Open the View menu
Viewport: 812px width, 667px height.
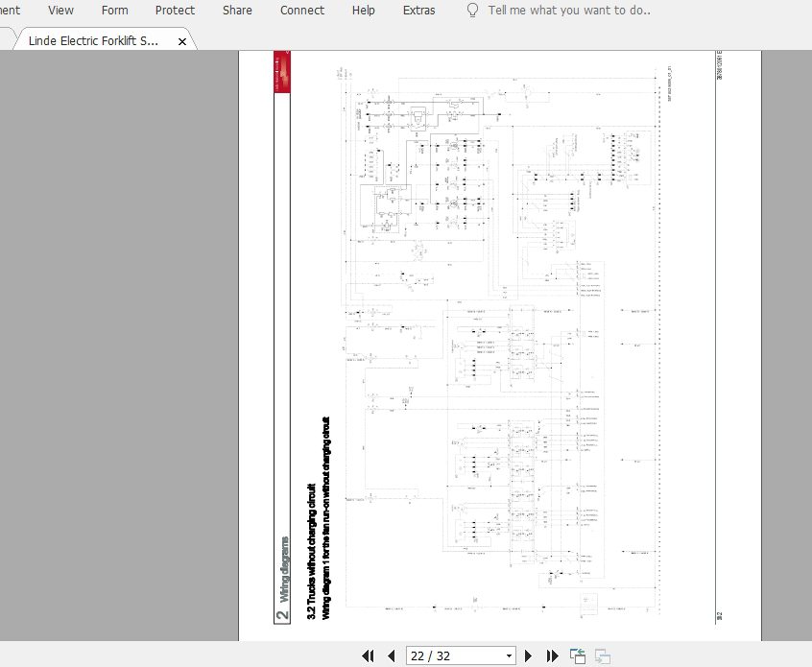pyautogui.click(x=60, y=11)
